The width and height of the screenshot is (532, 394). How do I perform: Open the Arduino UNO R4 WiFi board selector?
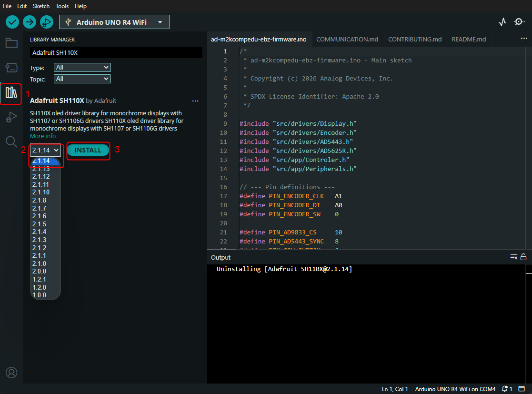click(x=114, y=22)
